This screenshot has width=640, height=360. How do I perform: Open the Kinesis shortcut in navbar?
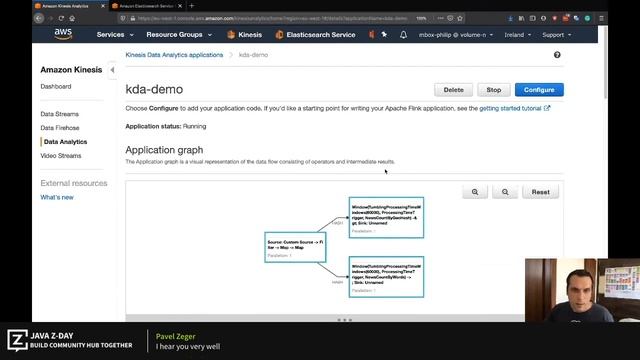coord(244,35)
